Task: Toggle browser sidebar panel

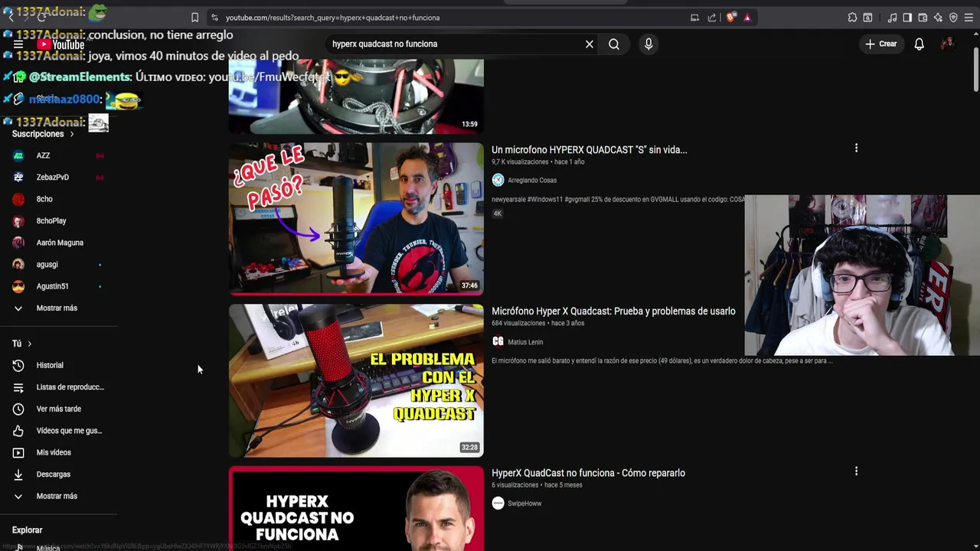Action: 907,18
